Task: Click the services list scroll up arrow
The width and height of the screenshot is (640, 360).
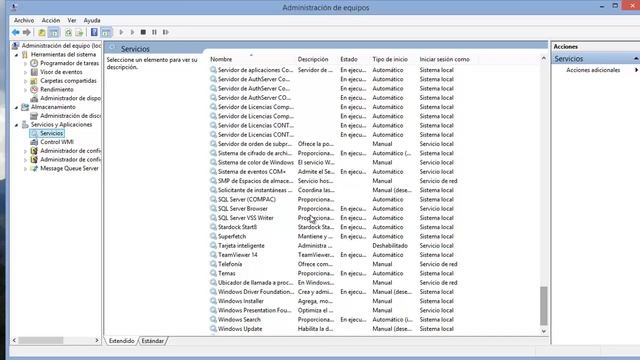Action: coord(544,59)
